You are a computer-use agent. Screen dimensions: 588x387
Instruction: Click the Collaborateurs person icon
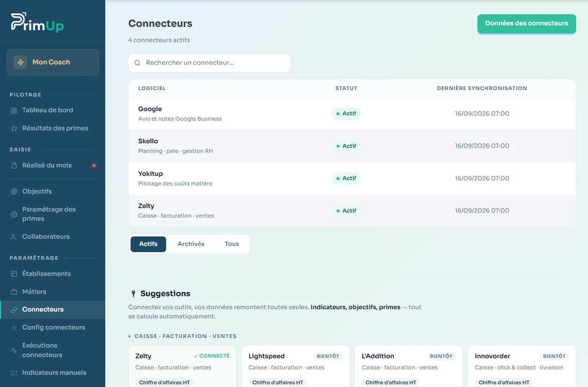[x=13, y=237]
